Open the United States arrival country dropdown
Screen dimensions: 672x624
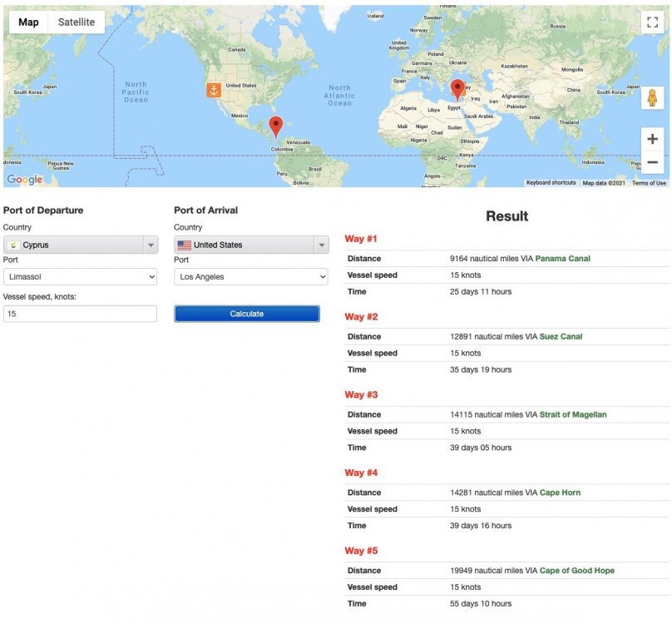click(x=251, y=245)
